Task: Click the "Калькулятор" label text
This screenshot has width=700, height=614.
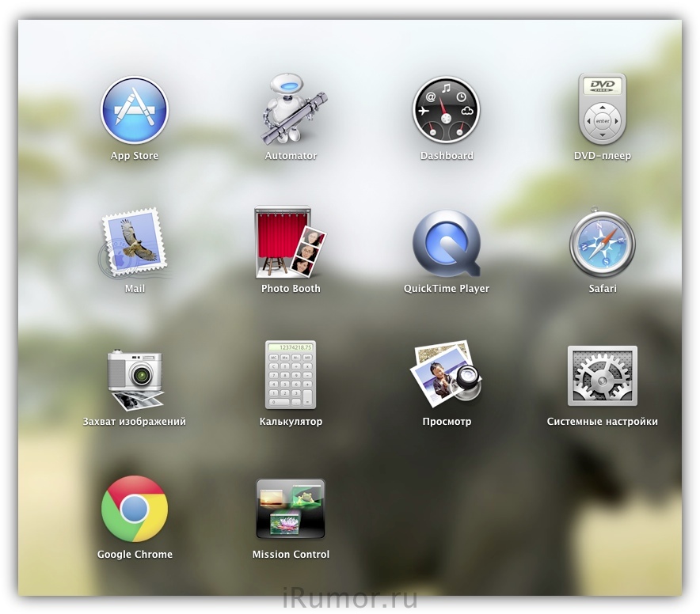Action: pyautogui.click(x=291, y=422)
